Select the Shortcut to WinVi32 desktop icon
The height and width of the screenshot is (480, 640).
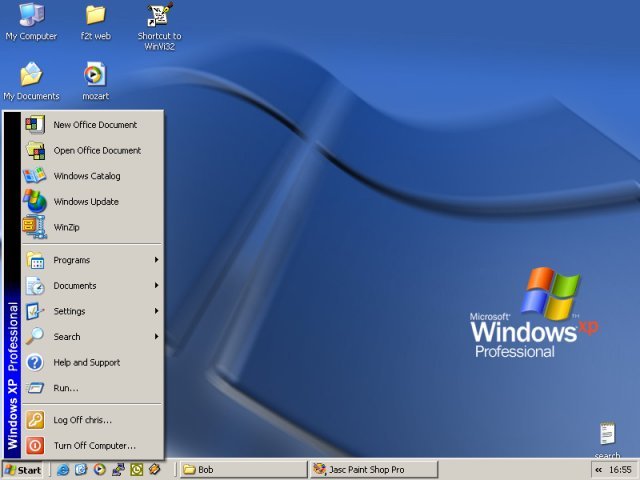pyautogui.click(x=160, y=26)
